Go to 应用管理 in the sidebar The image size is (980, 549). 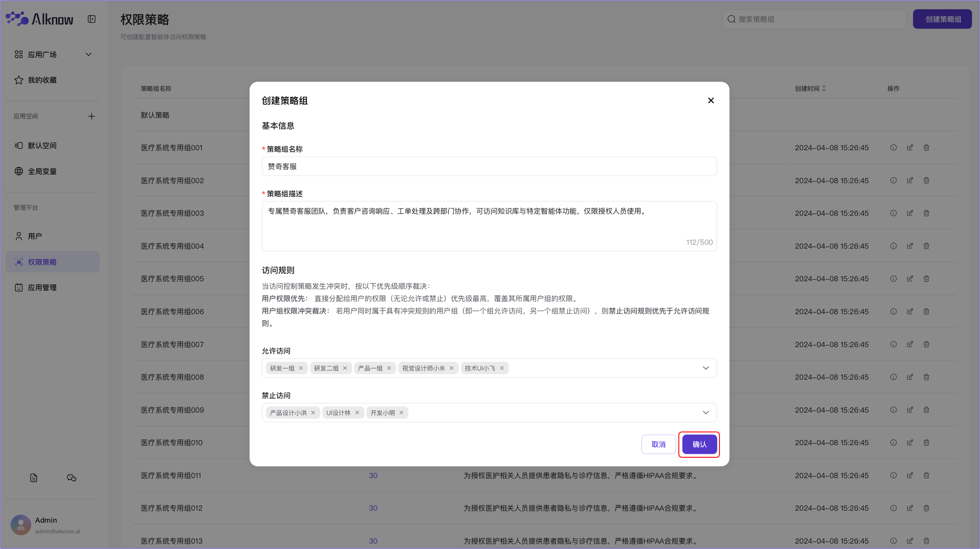pos(42,288)
